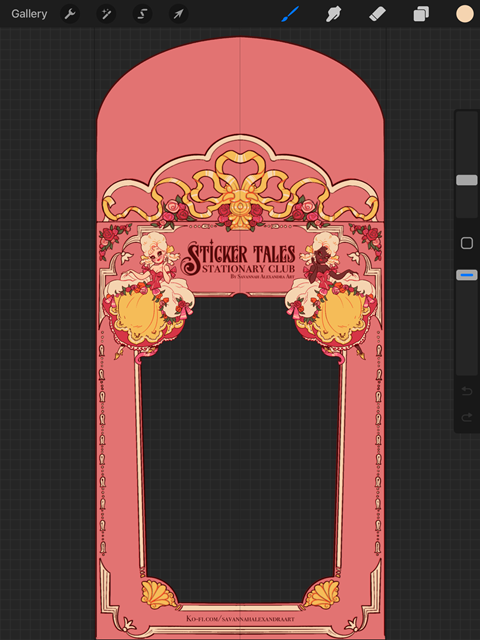This screenshot has height=640, width=480.
Task: Select the Eraser tool
Action: (378, 14)
